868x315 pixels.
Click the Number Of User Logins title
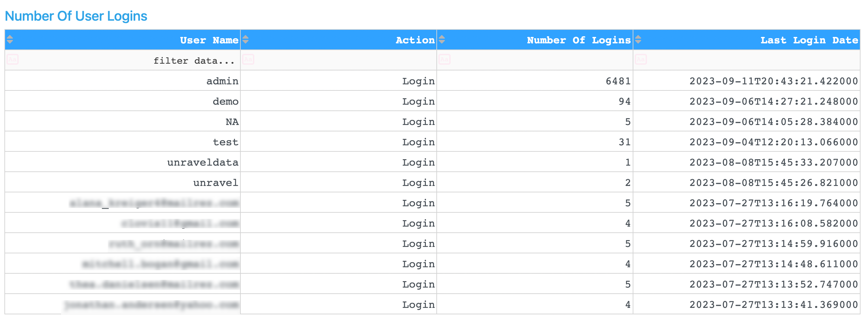[76, 16]
